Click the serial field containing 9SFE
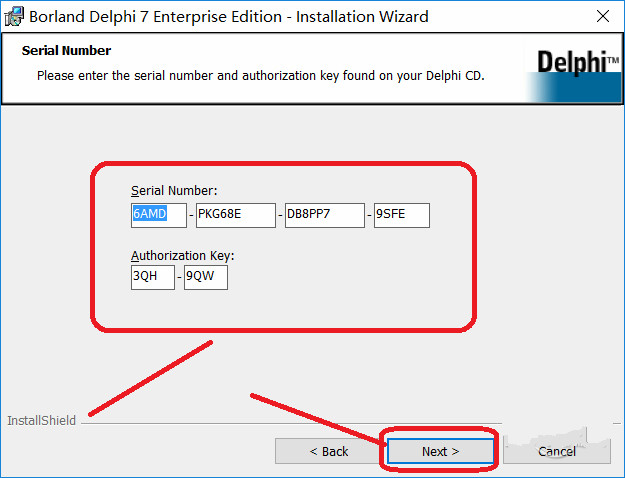 402,215
